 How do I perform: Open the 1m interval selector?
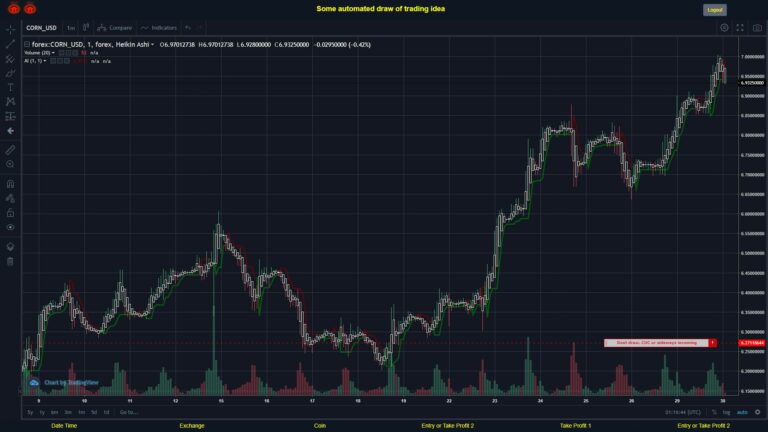pos(71,28)
